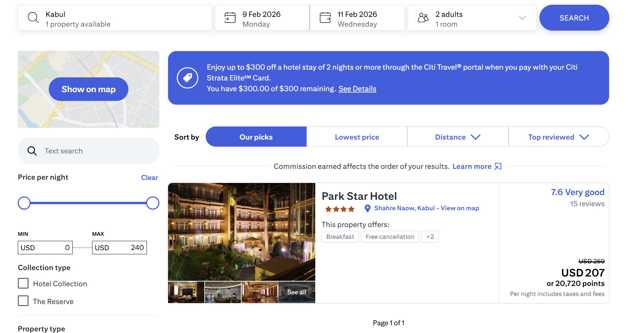This screenshot has width=644, height=333.
Task: Open the See Details link in the banner
Action: pyautogui.click(x=357, y=89)
